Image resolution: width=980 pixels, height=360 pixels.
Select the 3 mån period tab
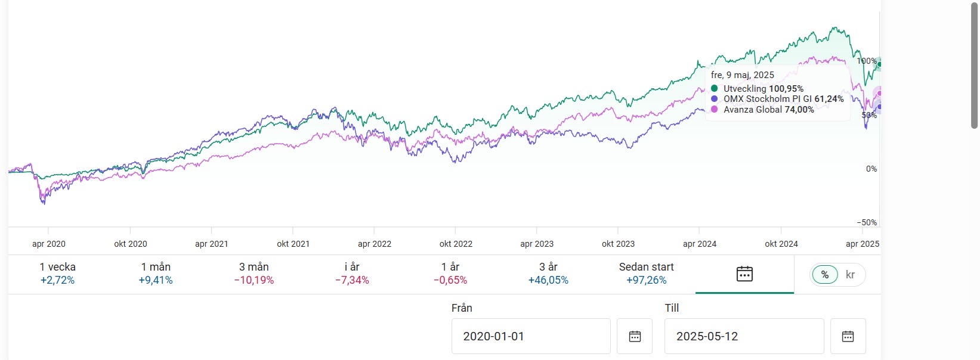254,274
